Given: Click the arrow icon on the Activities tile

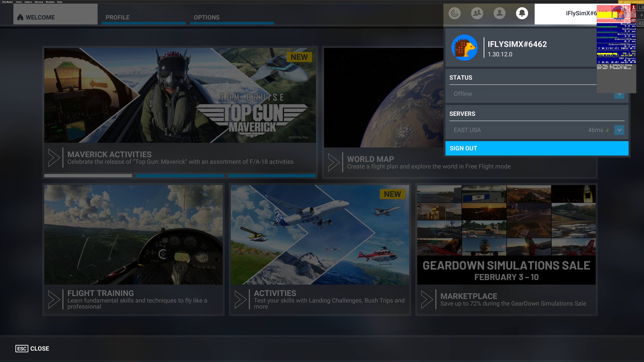Looking at the screenshot, I should pos(241,299).
